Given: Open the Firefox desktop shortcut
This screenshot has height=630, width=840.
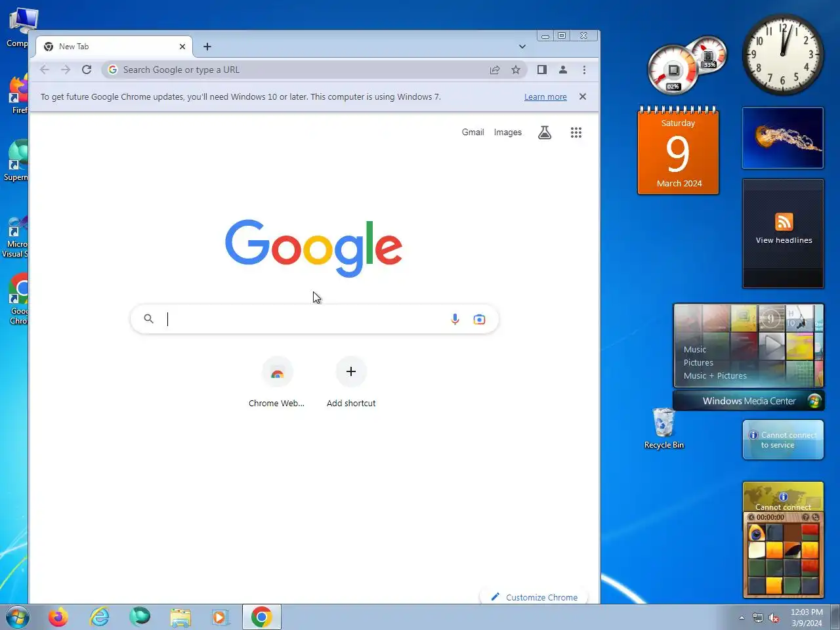Looking at the screenshot, I should pos(18,94).
